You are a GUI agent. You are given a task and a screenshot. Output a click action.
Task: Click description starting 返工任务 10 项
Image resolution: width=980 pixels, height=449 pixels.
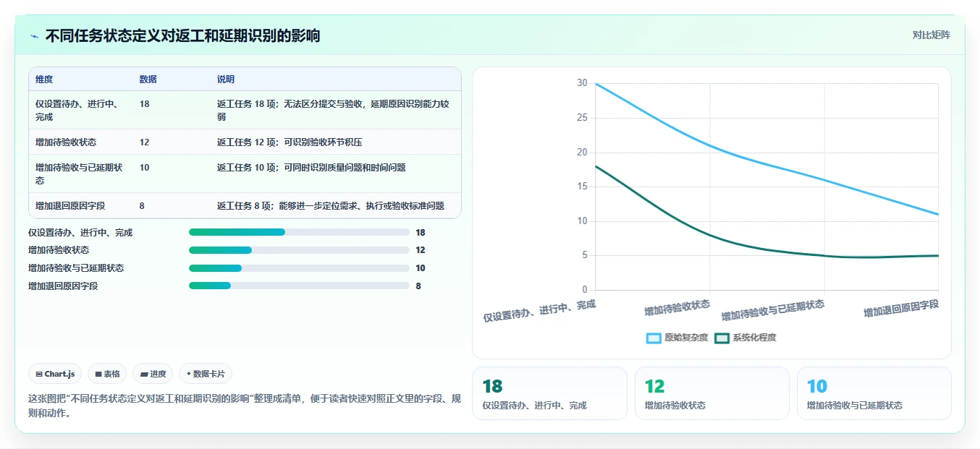pos(311,168)
